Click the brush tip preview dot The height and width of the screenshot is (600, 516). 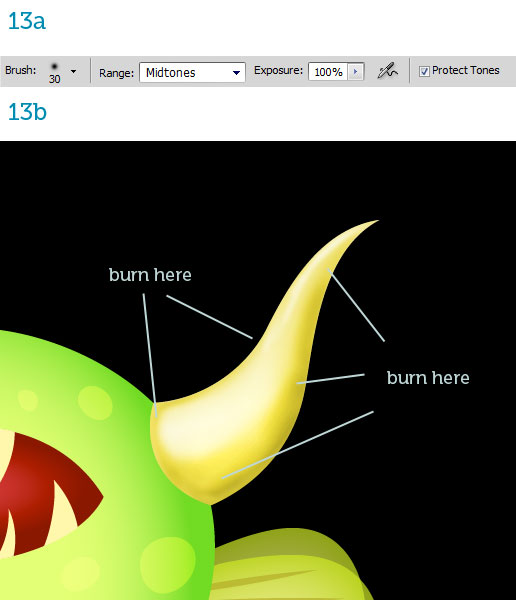pyautogui.click(x=54, y=66)
